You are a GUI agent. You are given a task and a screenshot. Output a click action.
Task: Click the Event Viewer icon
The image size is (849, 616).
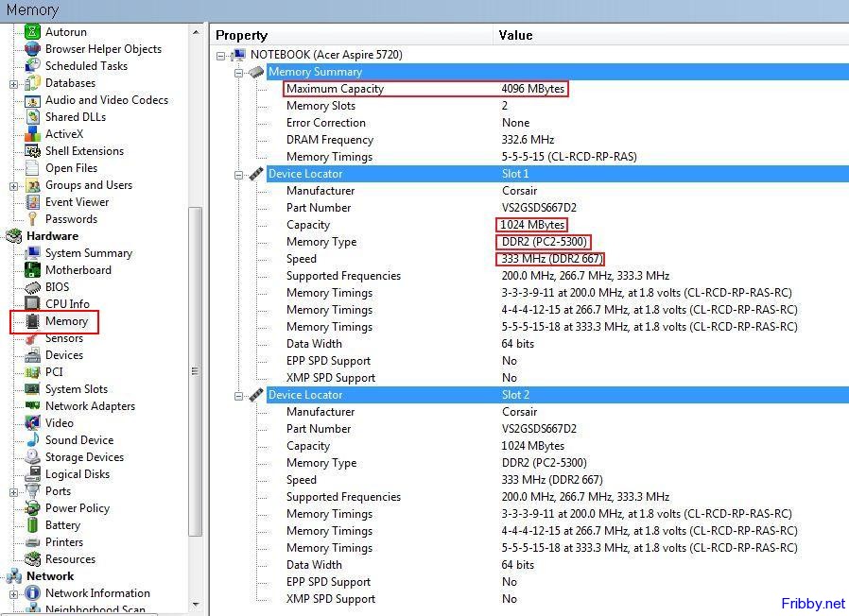tap(32, 202)
